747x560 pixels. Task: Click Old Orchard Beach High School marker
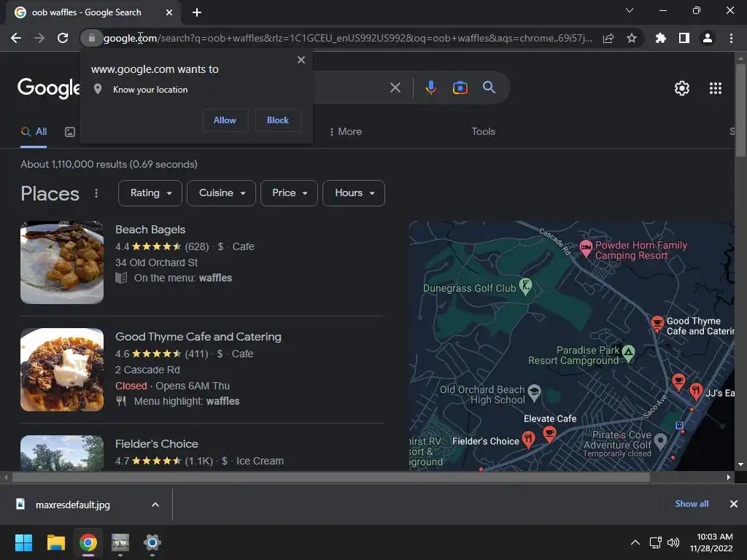[x=535, y=392]
